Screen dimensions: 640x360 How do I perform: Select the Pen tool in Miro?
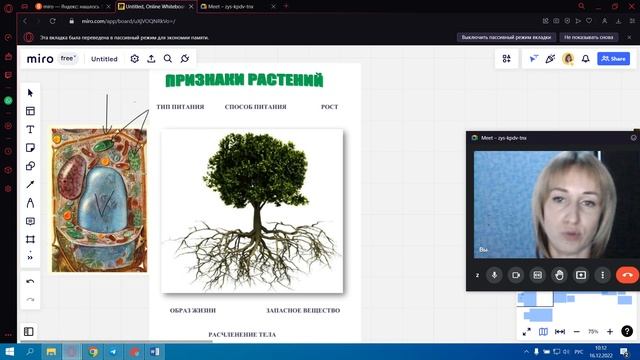[x=30, y=203]
